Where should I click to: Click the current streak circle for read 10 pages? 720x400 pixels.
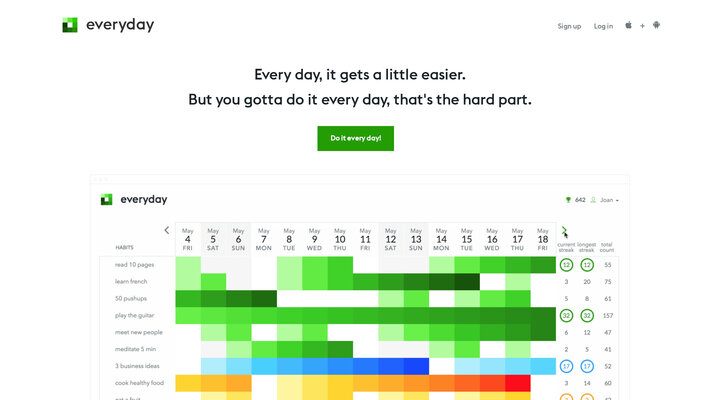pos(567,265)
